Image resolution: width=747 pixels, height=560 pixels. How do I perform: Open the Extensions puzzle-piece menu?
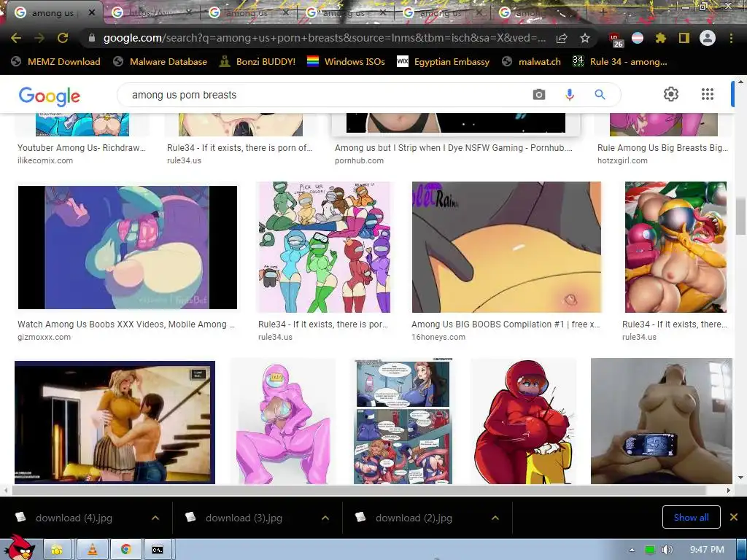660,38
